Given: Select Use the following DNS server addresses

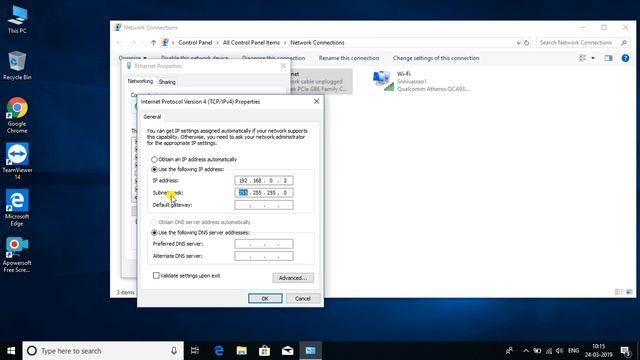Looking at the screenshot, I should pyautogui.click(x=154, y=233).
